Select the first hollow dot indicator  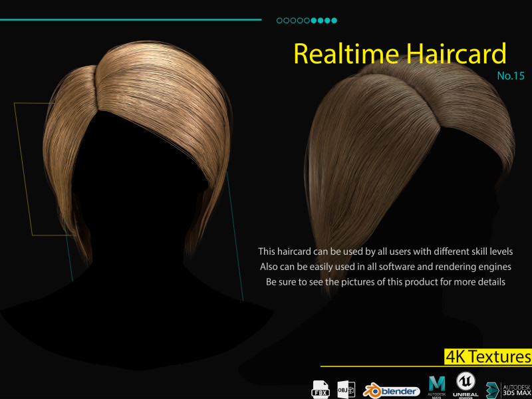[279, 21]
